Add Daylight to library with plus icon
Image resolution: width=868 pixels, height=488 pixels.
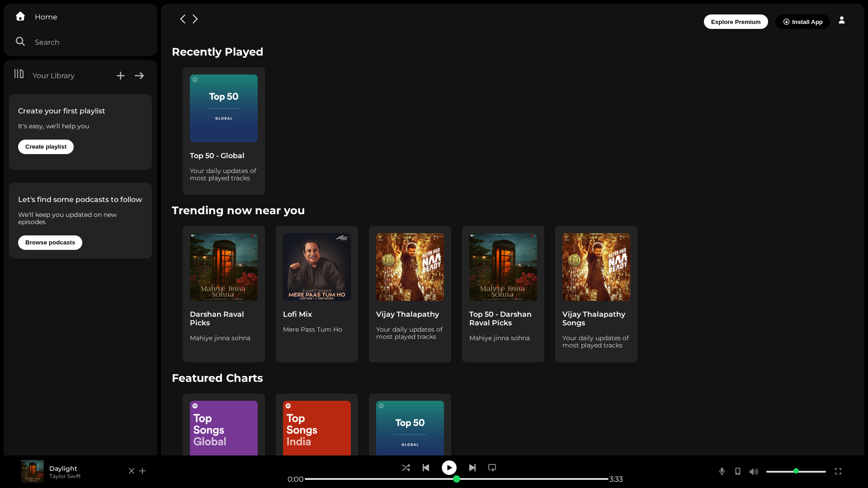[142, 471]
